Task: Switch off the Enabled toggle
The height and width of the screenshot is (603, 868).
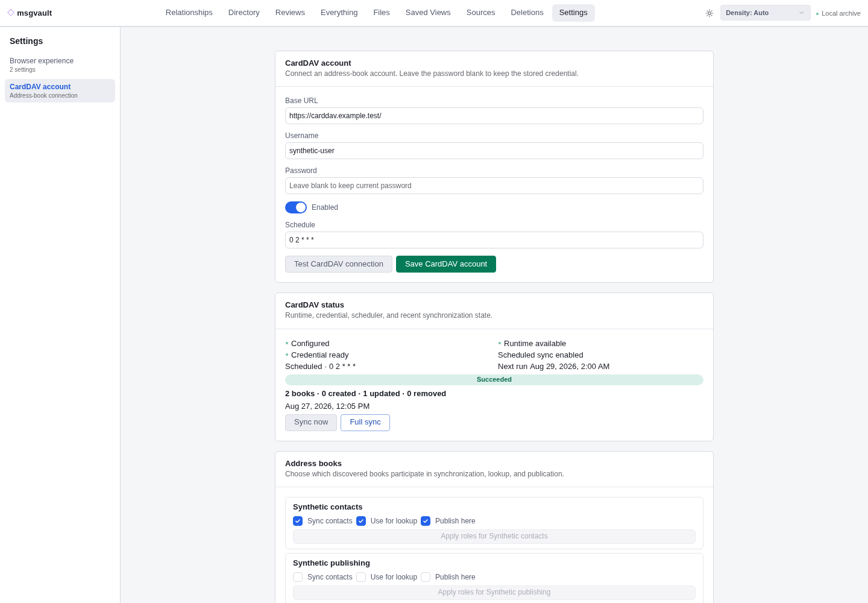Action: pos(296,207)
